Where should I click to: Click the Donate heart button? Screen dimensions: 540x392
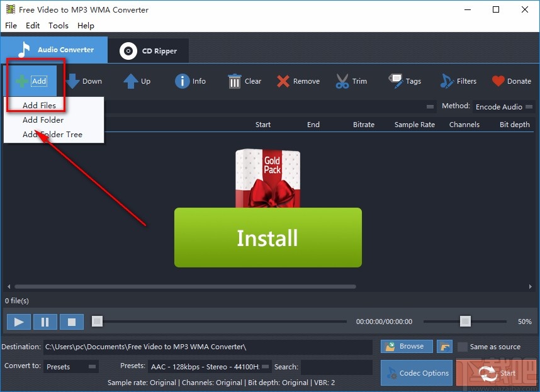click(512, 81)
